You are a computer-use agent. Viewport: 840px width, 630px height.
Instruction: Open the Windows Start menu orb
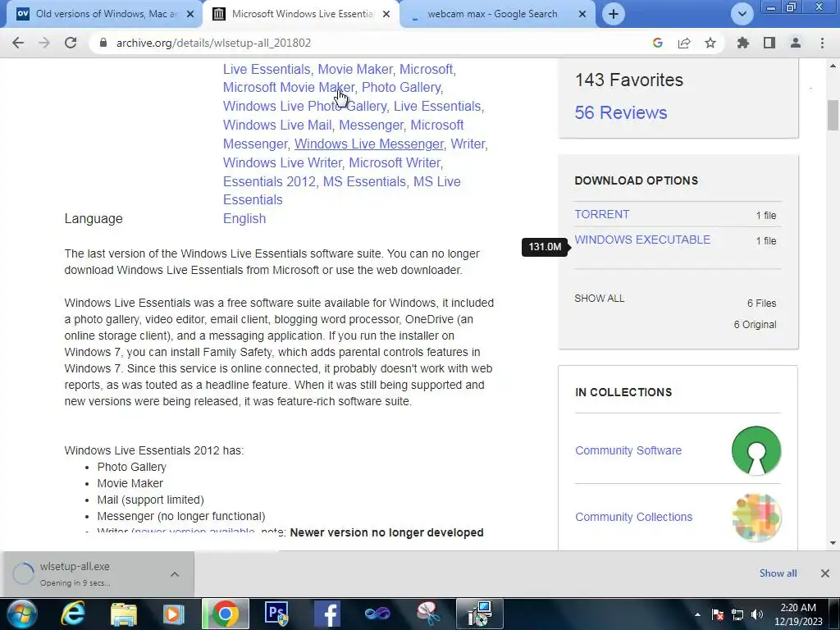21,614
